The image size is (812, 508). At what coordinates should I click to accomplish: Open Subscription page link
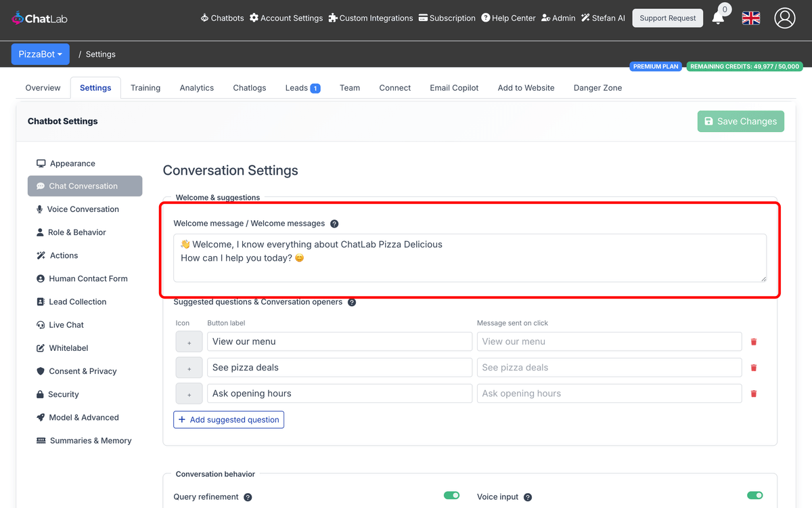click(447, 18)
